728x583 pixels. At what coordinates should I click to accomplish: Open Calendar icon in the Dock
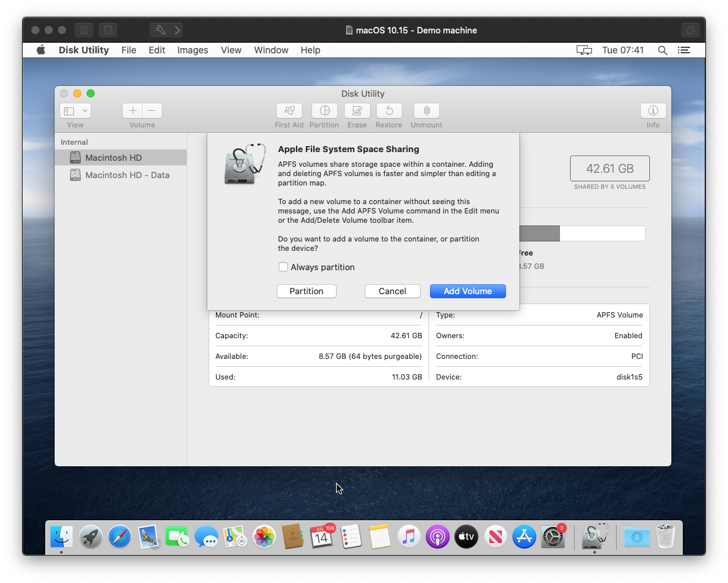322,537
